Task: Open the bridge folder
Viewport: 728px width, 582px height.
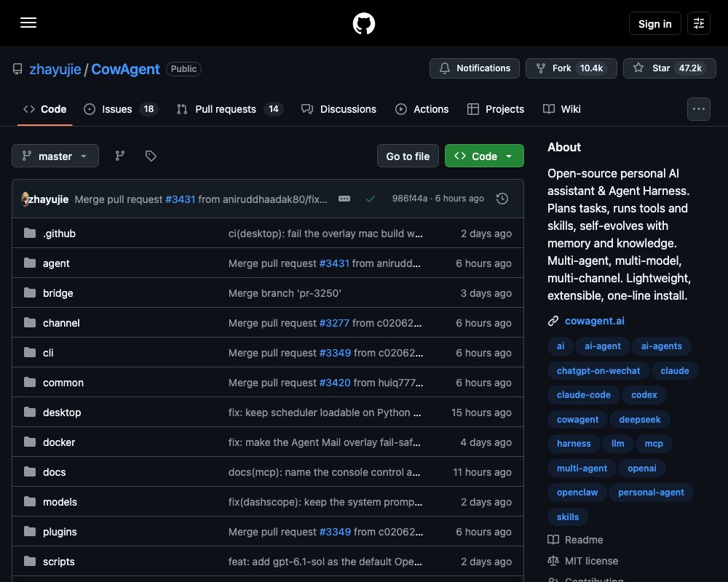Action: [x=58, y=293]
